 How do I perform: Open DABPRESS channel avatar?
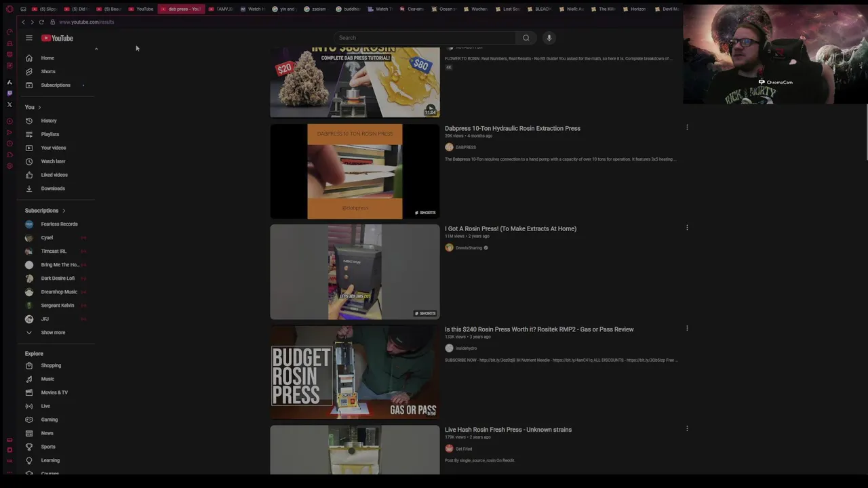tap(449, 147)
